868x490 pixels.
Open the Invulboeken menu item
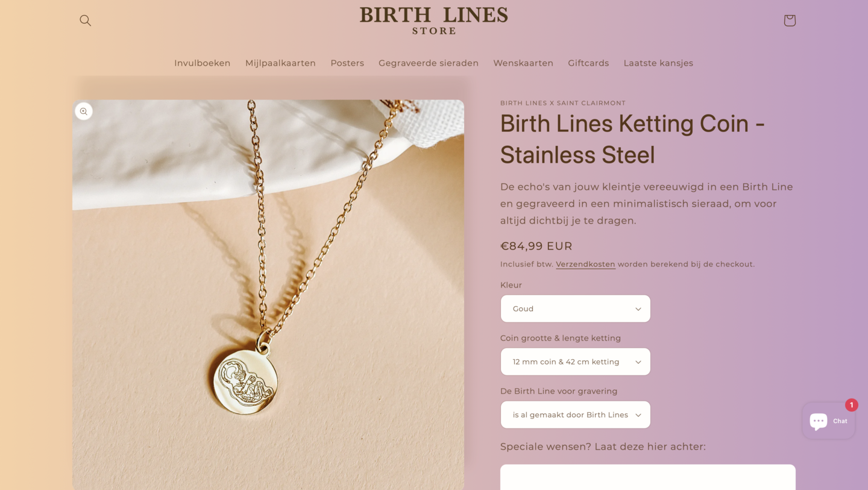coord(202,63)
